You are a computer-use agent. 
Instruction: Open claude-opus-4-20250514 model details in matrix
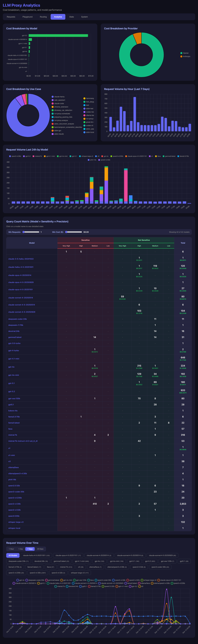pyautogui.click(x=20, y=275)
